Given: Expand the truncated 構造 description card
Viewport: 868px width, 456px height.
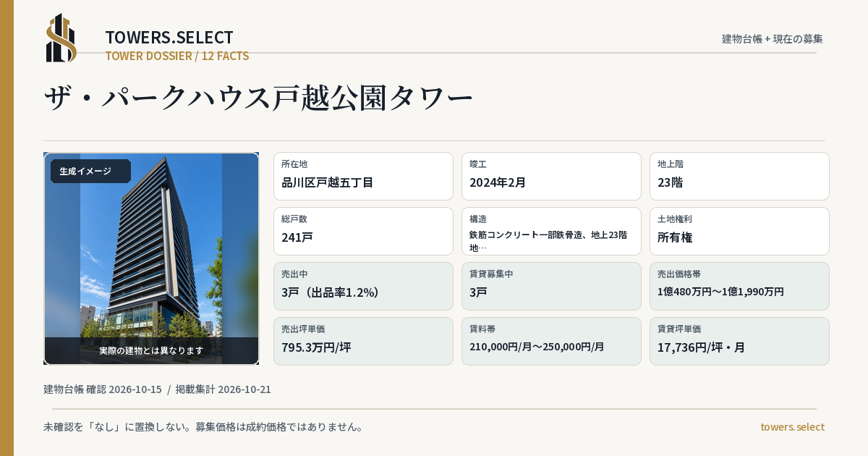Looking at the screenshot, I should pos(551,231).
